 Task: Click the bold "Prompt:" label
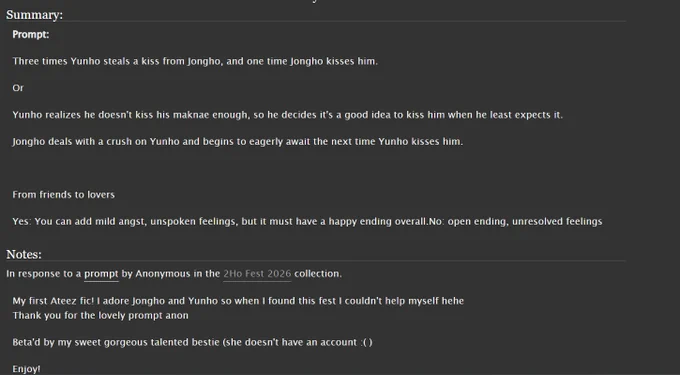[31, 34]
